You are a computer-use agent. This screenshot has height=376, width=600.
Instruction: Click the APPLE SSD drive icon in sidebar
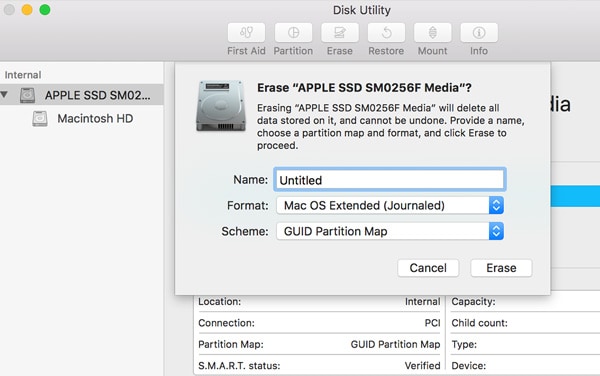pyautogui.click(x=28, y=95)
